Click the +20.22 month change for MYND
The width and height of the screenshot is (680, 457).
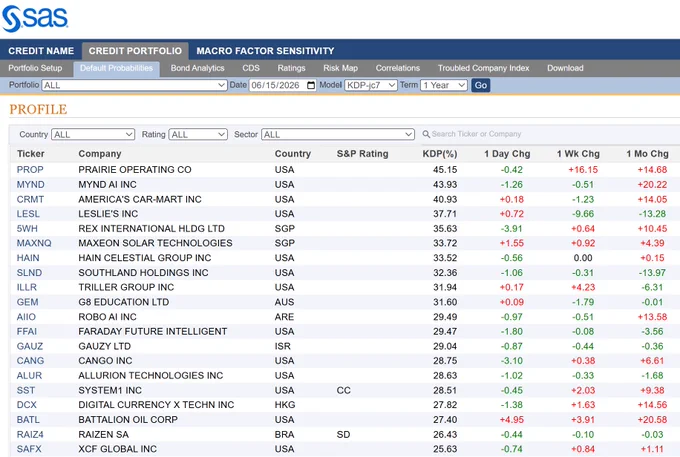(652, 185)
